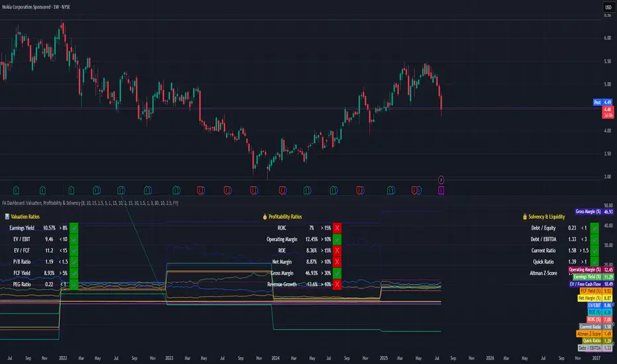This screenshot has height=364, width=617.
Task: Click the red X next to ROIC
Action: click(337, 228)
